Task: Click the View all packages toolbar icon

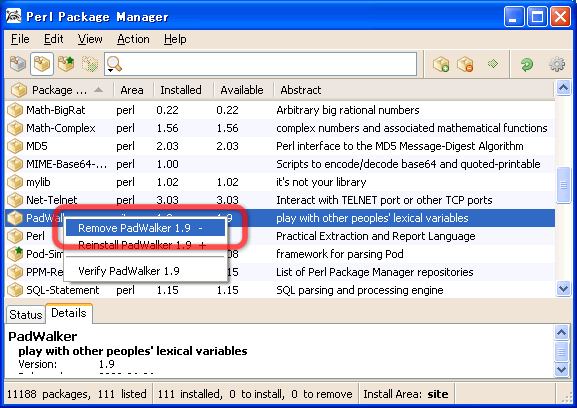Action: point(18,64)
